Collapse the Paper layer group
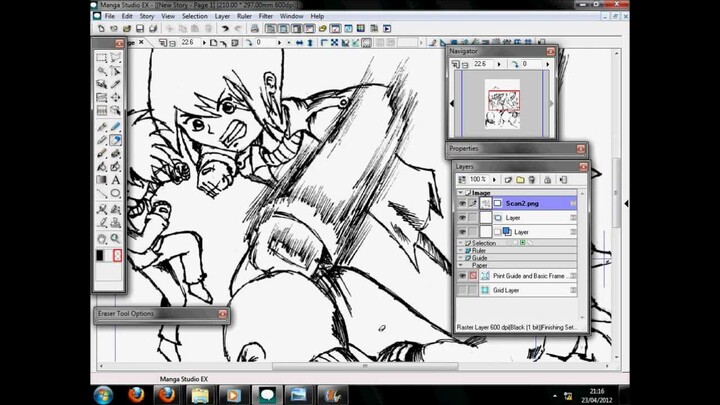This screenshot has height=405, width=720. pyautogui.click(x=461, y=265)
